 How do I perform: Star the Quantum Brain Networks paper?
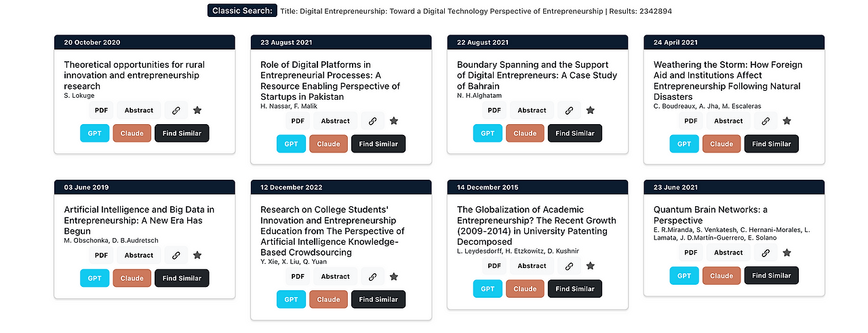[787, 253]
